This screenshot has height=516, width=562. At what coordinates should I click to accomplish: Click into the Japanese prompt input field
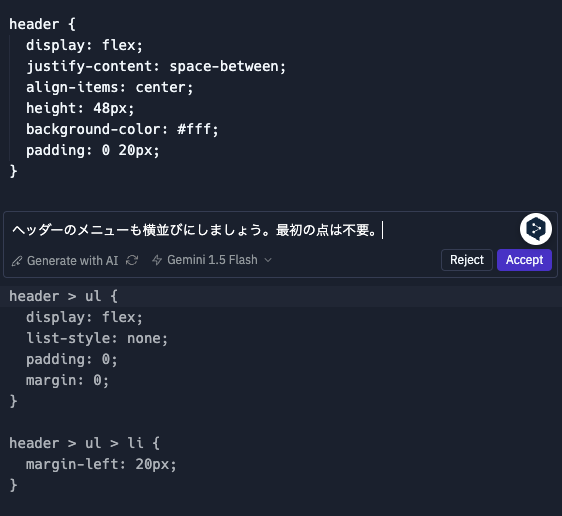point(263,230)
